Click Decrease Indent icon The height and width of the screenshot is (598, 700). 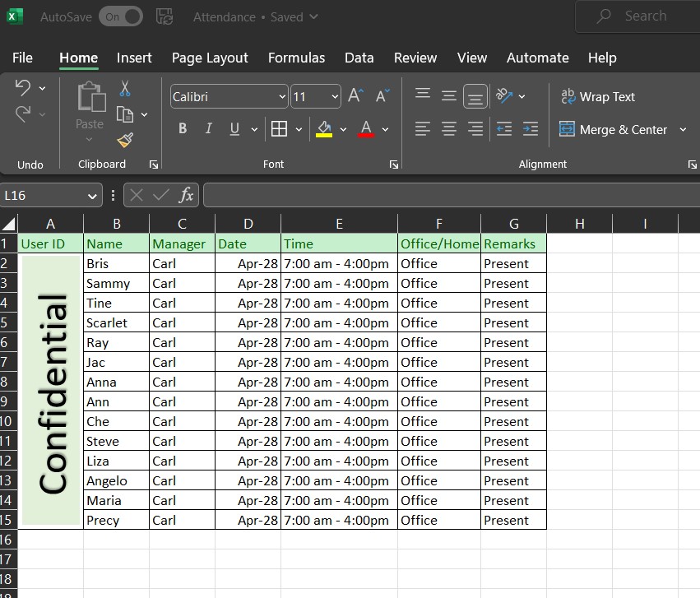click(504, 129)
